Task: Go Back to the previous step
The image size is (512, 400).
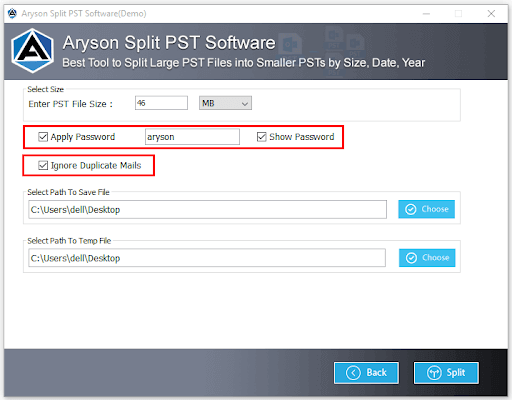Action: click(366, 373)
